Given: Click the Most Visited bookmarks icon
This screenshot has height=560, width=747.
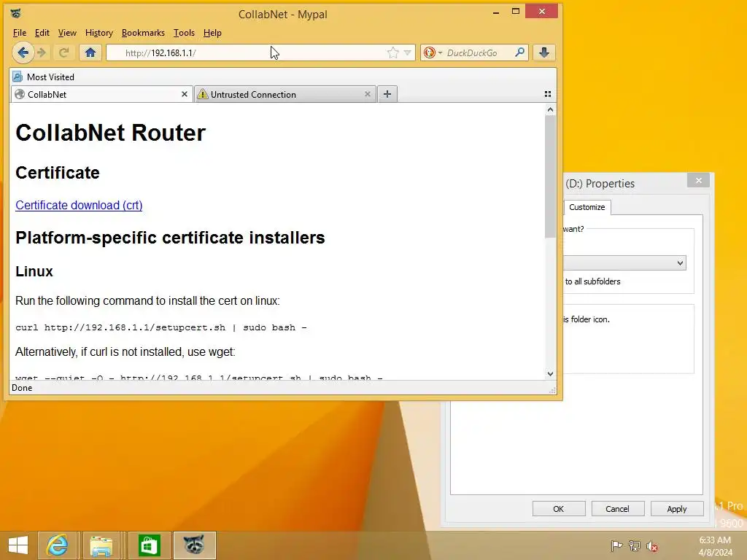Looking at the screenshot, I should (x=18, y=77).
